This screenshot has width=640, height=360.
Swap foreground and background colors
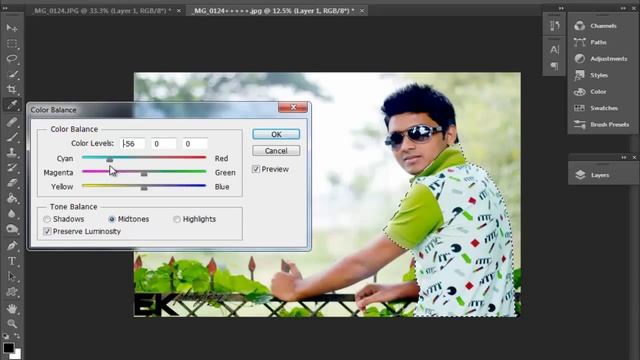[x=17, y=336]
